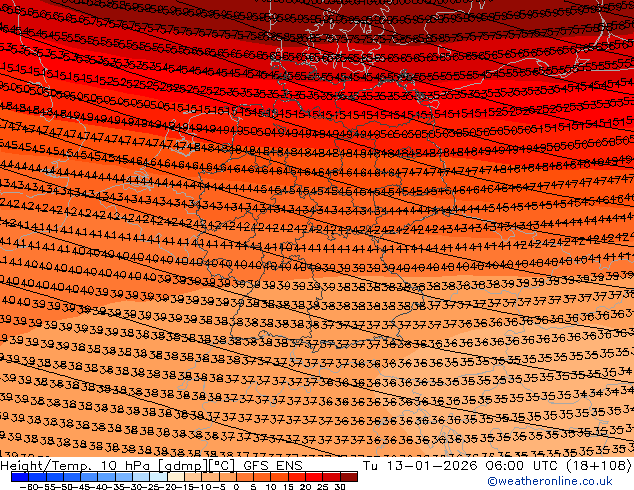Click the title 'Height/Temp. 10 hPa'

pyautogui.click(x=76, y=466)
